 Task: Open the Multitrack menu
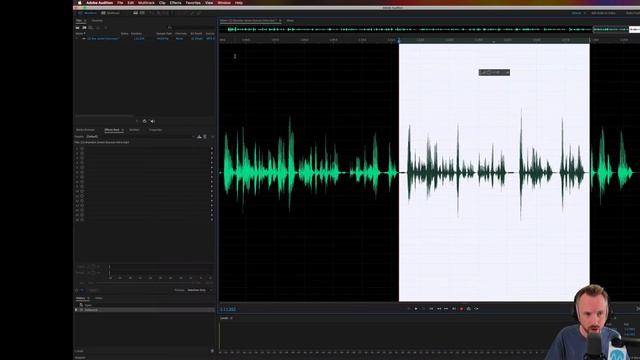pos(146,2)
